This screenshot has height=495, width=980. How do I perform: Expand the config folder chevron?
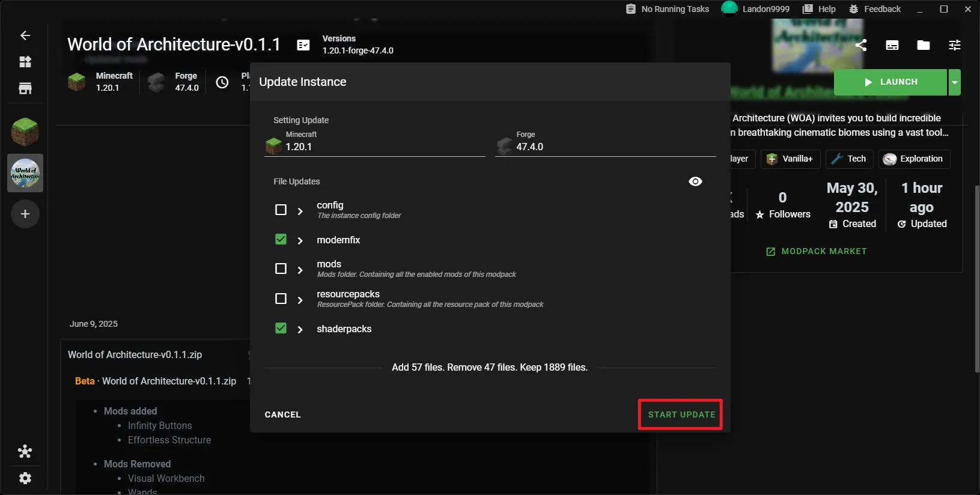point(300,211)
